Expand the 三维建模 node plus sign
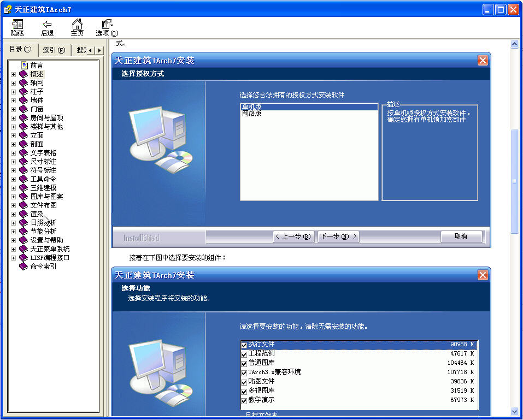The height and width of the screenshot is (420, 523). (x=13, y=188)
